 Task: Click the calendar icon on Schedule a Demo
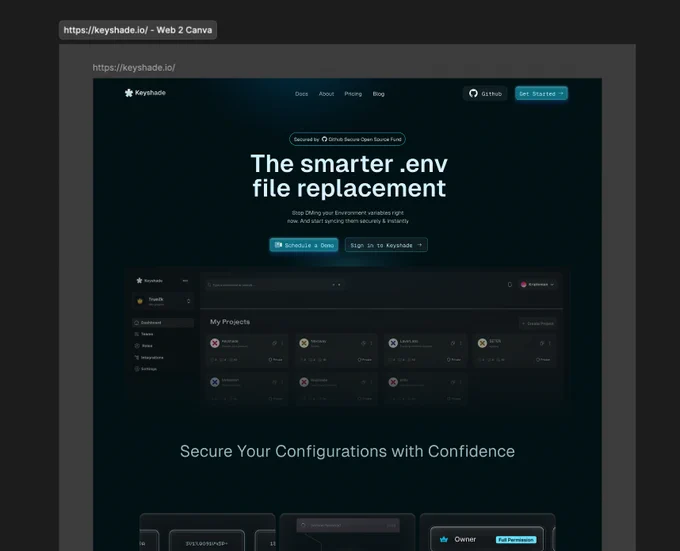[278, 245]
